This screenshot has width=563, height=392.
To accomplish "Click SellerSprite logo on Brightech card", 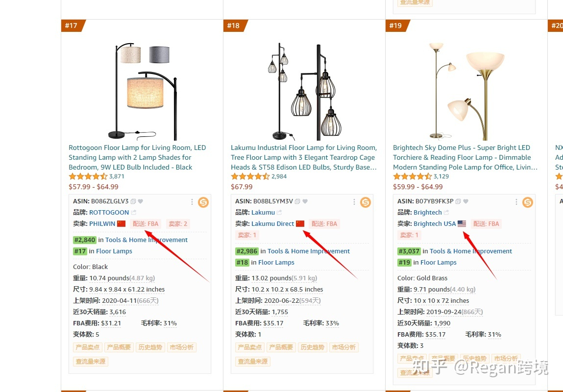I will [x=528, y=201].
